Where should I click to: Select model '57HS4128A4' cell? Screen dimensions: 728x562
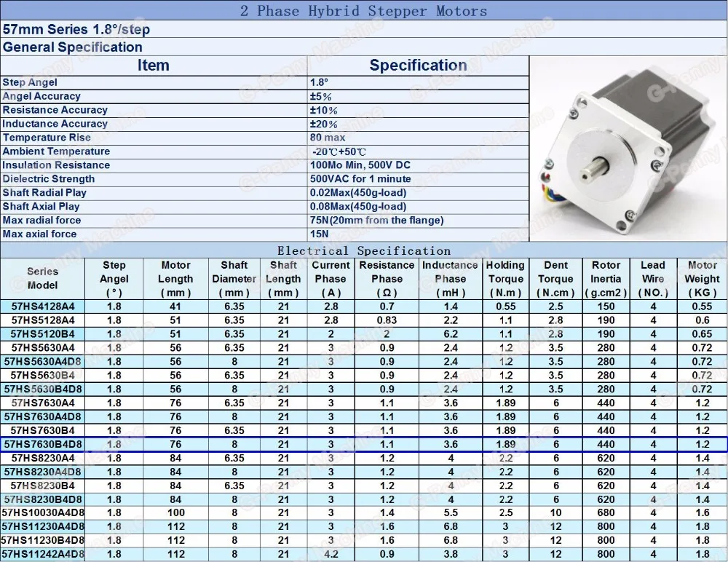[43, 306]
